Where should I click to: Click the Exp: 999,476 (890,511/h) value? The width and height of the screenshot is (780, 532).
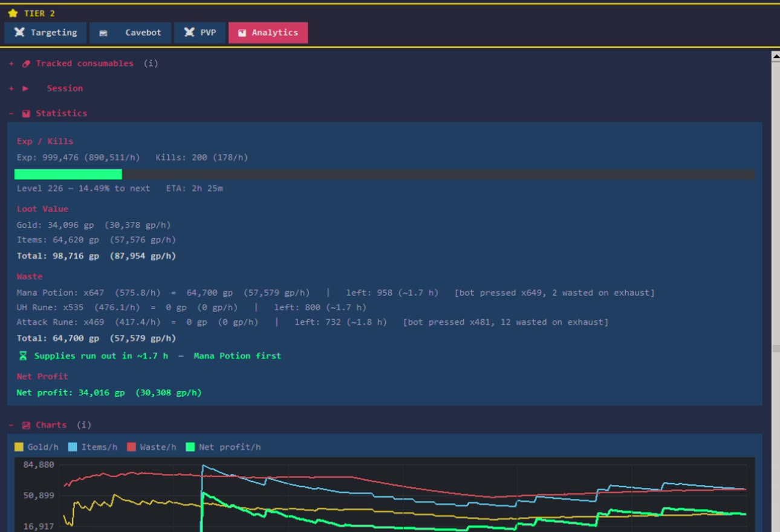click(78, 157)
